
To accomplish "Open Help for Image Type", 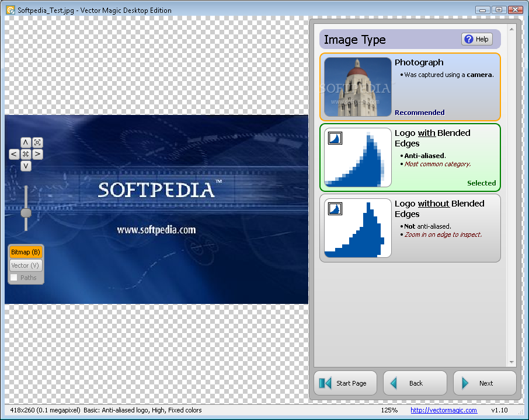I will pyautogui.click(x=477, y=40).
